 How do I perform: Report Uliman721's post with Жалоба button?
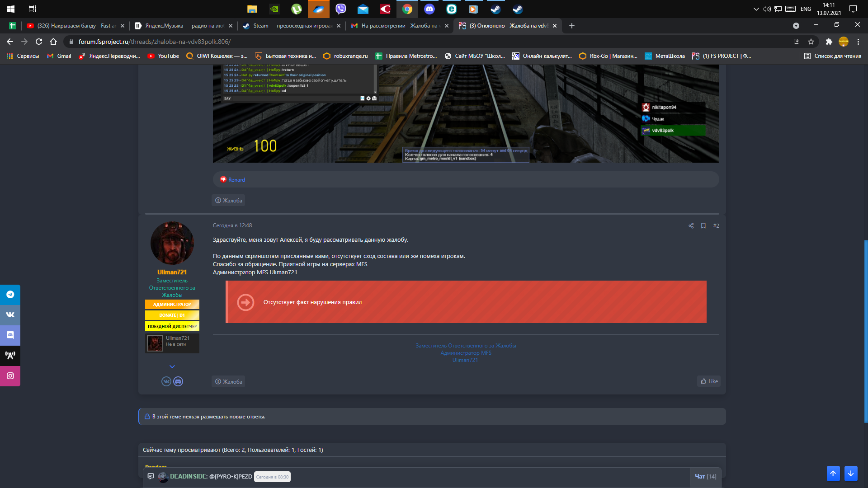[228, 381]
